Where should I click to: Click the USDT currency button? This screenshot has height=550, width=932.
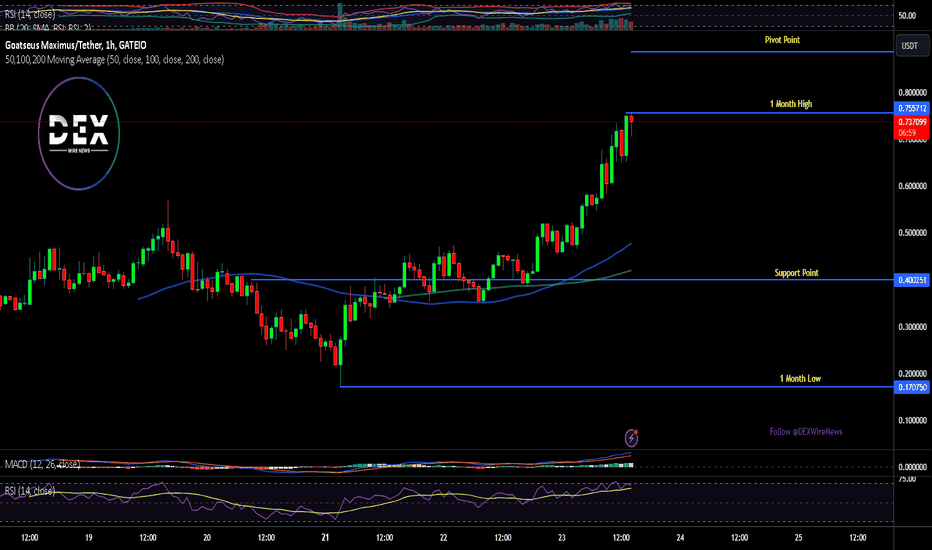[x=912, y=46]
